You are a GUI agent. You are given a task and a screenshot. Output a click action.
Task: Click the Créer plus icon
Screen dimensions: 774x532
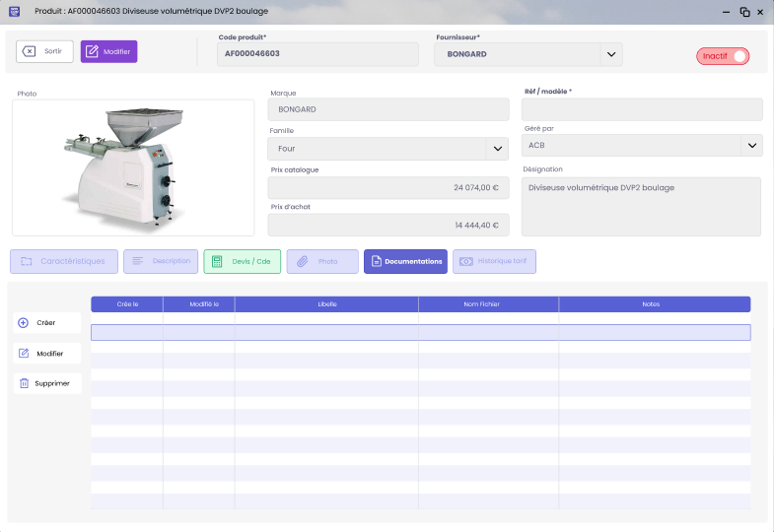pyautogui.click(x=24, y=322)
